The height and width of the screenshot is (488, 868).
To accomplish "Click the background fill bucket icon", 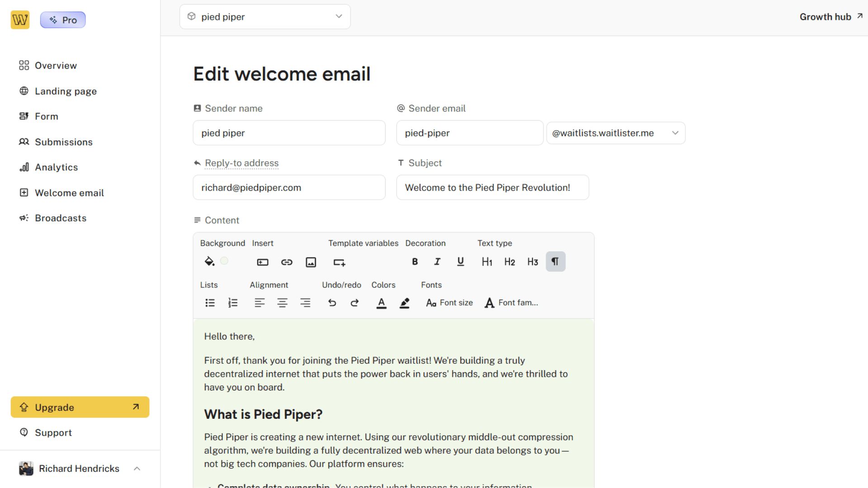I will (209, 261).
